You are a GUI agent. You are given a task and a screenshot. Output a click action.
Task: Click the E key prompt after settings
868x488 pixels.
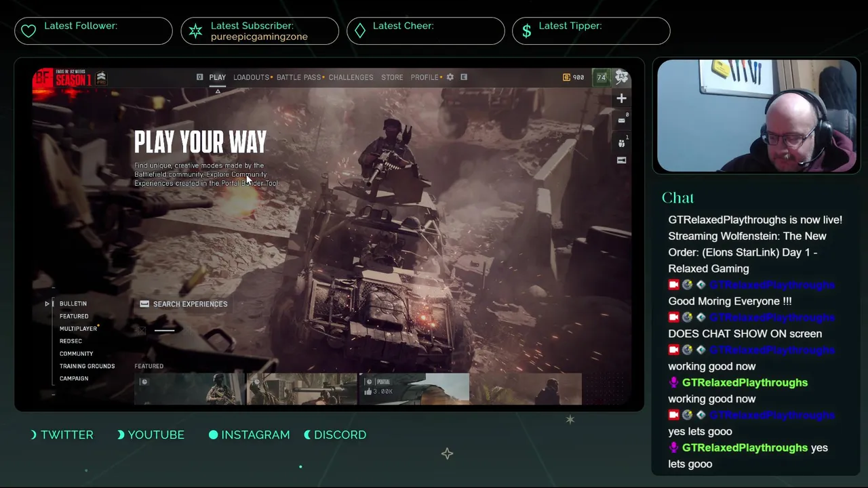(464, 77)
